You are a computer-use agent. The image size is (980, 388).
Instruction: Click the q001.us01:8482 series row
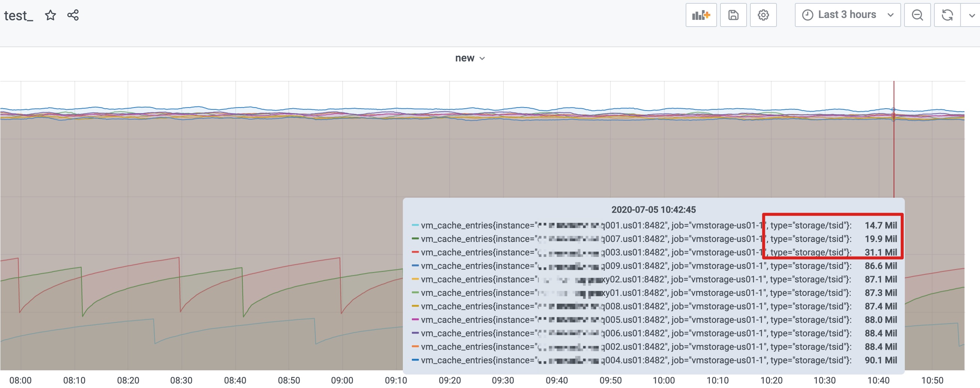click(654, 225)
